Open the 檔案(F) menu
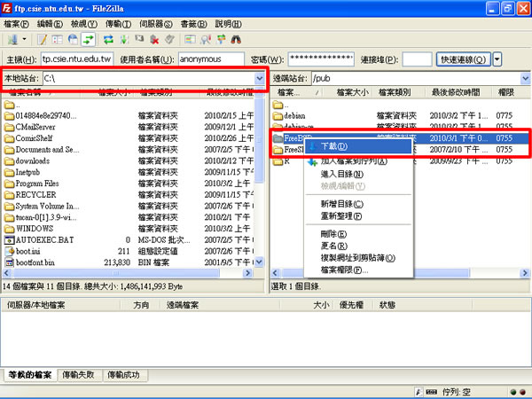 pyautogui.click(x=16, y=24)
